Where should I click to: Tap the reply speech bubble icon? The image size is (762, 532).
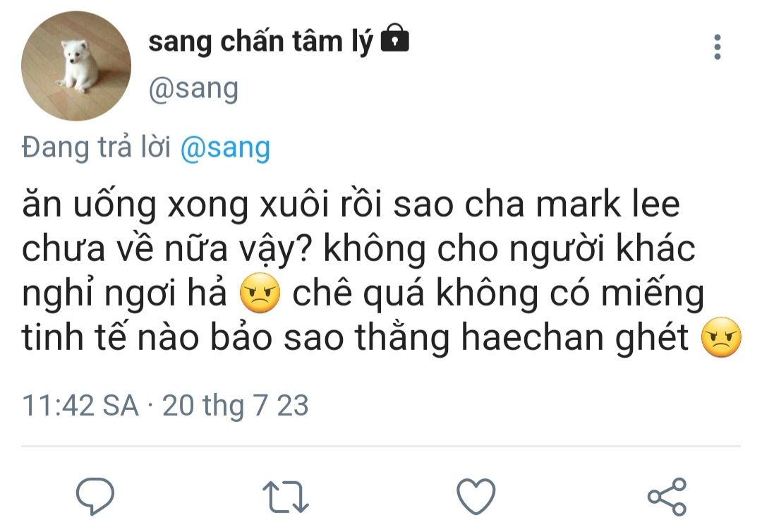click(x=95, y=496)
